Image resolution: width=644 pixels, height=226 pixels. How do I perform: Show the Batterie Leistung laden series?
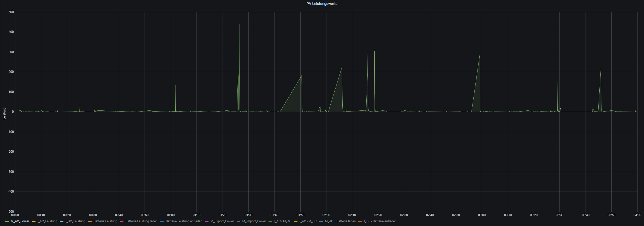click(141, 221)
